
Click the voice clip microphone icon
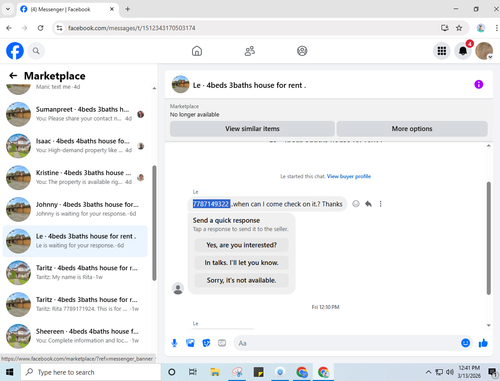pos(174,343)
